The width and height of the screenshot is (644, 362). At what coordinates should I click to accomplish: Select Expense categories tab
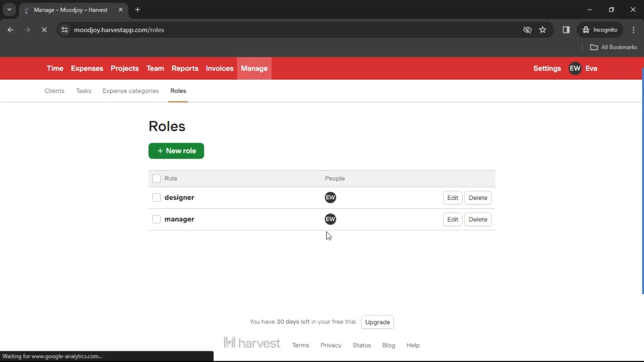(x=130, y=90)
